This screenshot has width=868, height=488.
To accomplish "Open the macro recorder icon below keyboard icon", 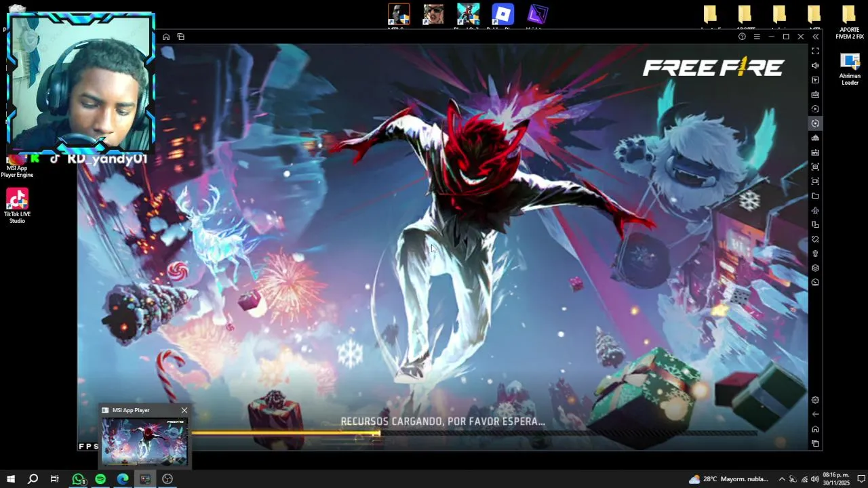I will 815,109.
